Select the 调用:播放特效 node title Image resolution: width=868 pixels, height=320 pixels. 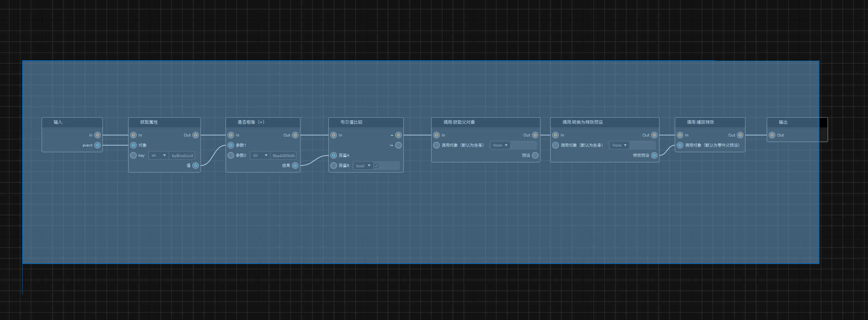click(x=700, y=122)
